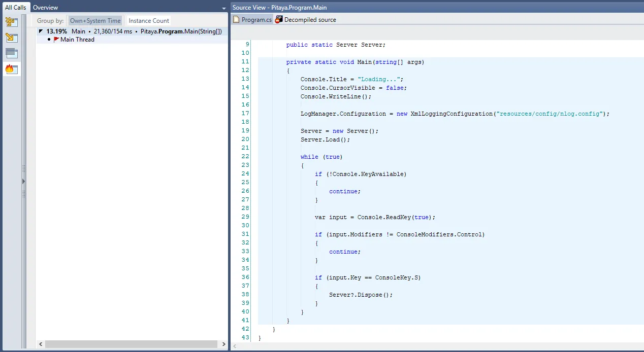The height and width of the screenshot is (352, 644).
Task: Click the call tree scrollbar right arrow
Action: [223, 344]
